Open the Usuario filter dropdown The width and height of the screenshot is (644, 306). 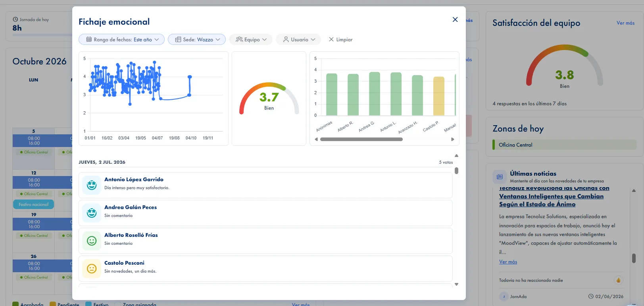pyautogui.click(x=299, y=39)
